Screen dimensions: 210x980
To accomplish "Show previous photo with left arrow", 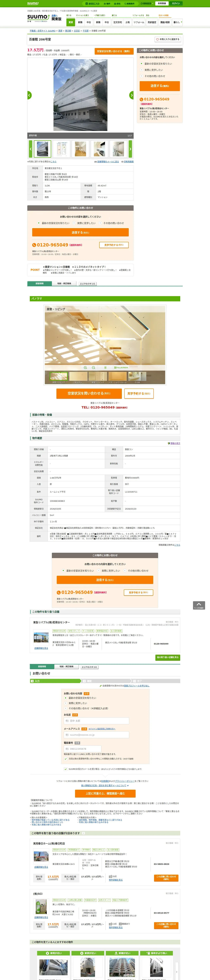I will [29, 95].
